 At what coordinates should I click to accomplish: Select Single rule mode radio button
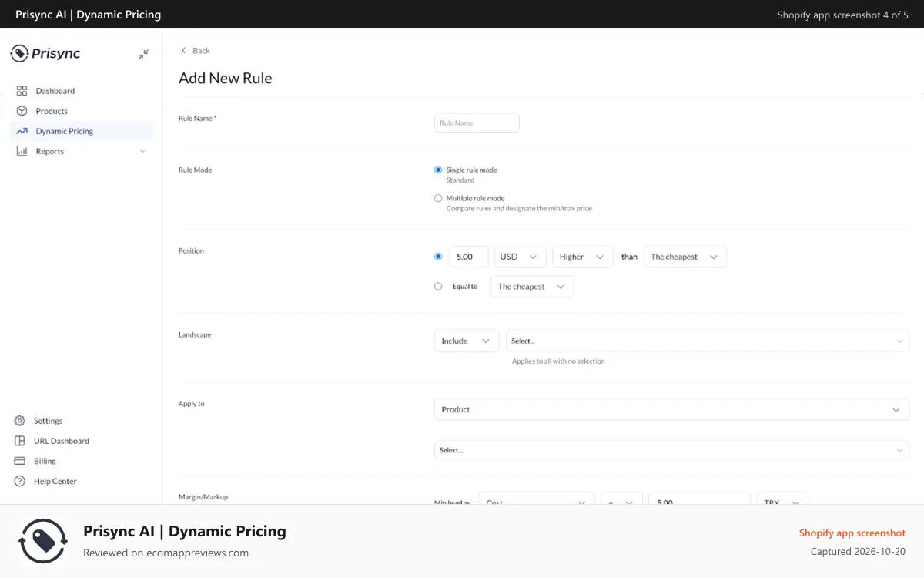tap(438, 170)
